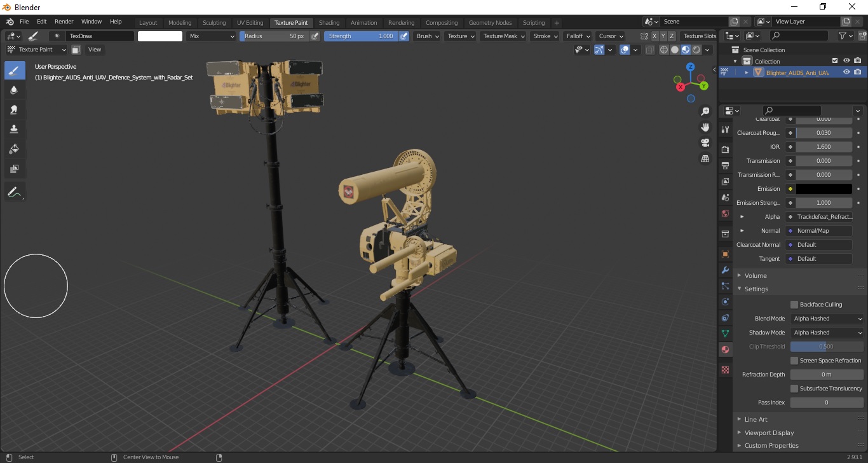Click the black Emission color swatch
Screen dimensions: 868x463
point(824,189)
